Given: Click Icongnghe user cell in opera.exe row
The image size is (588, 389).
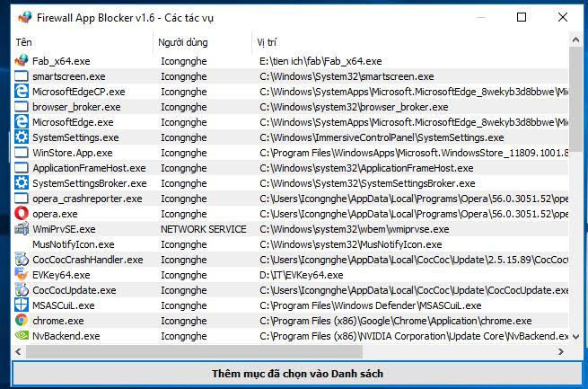Looking at the screenshot, I should click(x=184, y=214).
